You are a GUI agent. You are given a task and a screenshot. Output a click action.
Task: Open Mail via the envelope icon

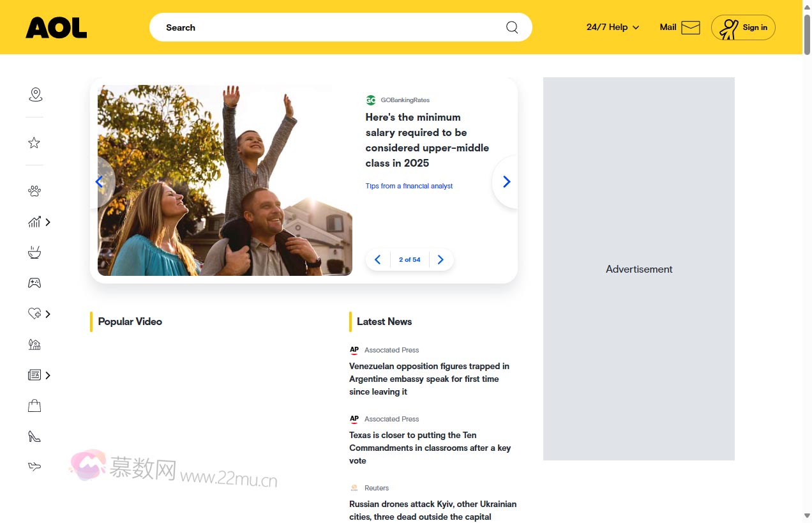pyautogui.click(x=690, y=27)
